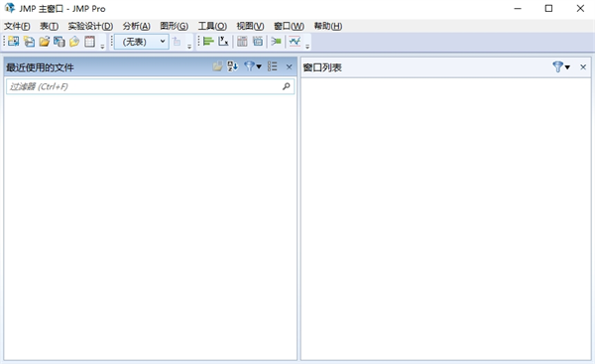Click the magnifier icon in the filter field

click(287, 86)
